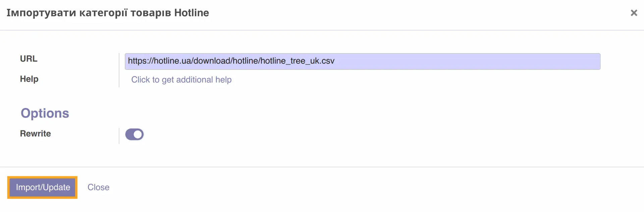Click the Options section heading
The image size is (644, 212).
pos(45,113)
